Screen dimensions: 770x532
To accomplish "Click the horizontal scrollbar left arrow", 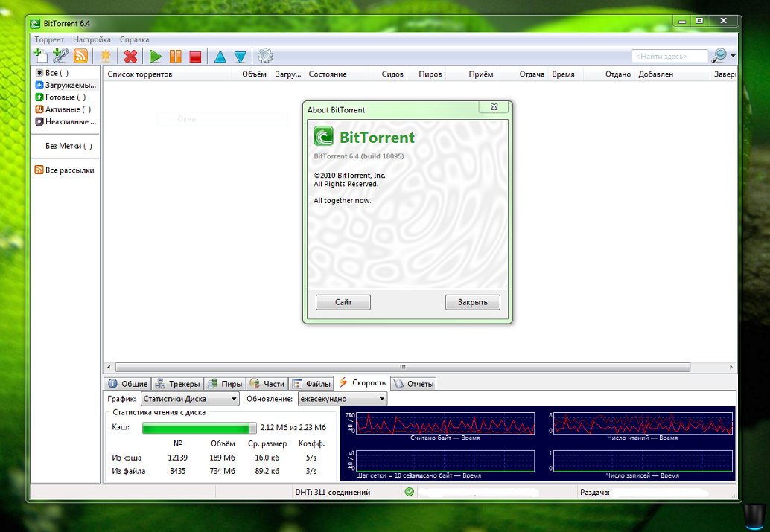I will (x=109, y=367).
